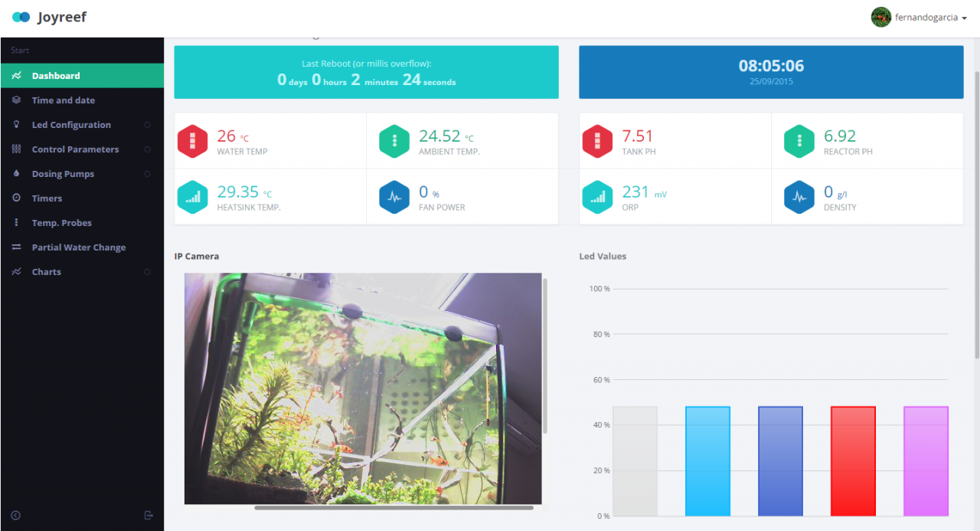The height and width of the screenshot is (531, 980).
Task: Open the Partial Water Change section
Action: pyautogui.click(x=78, y=247)
